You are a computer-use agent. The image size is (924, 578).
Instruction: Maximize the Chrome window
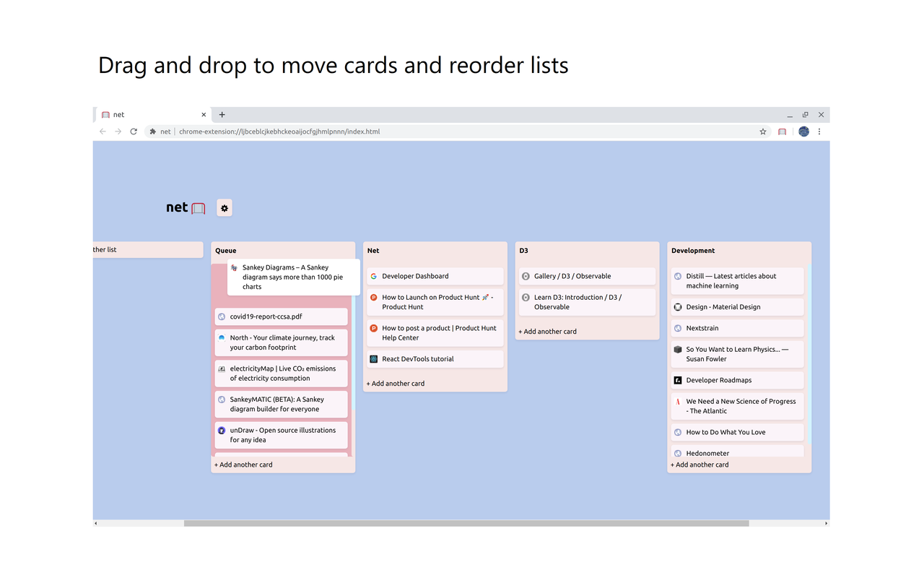[806, 115]
